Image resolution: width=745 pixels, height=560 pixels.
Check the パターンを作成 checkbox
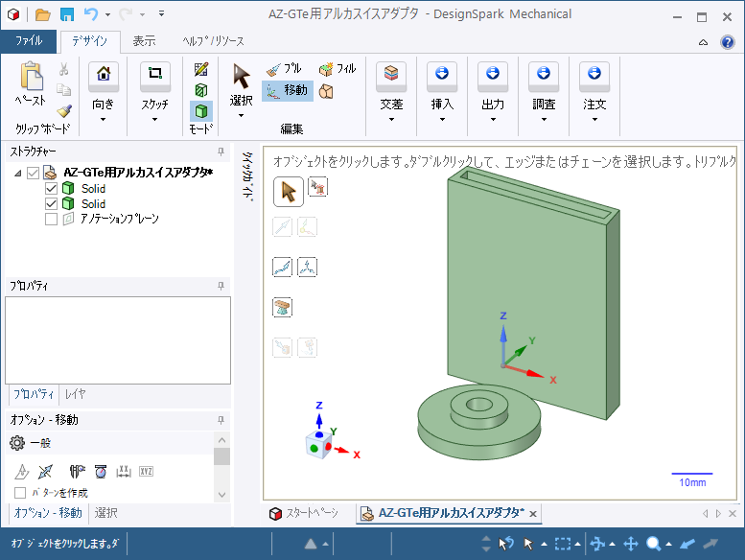pyautogui.click(x=20, y=493)
